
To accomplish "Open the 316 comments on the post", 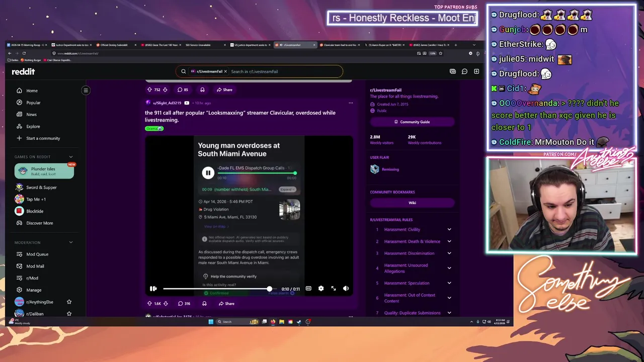I will pyautogui.click(x=184, y=304).
